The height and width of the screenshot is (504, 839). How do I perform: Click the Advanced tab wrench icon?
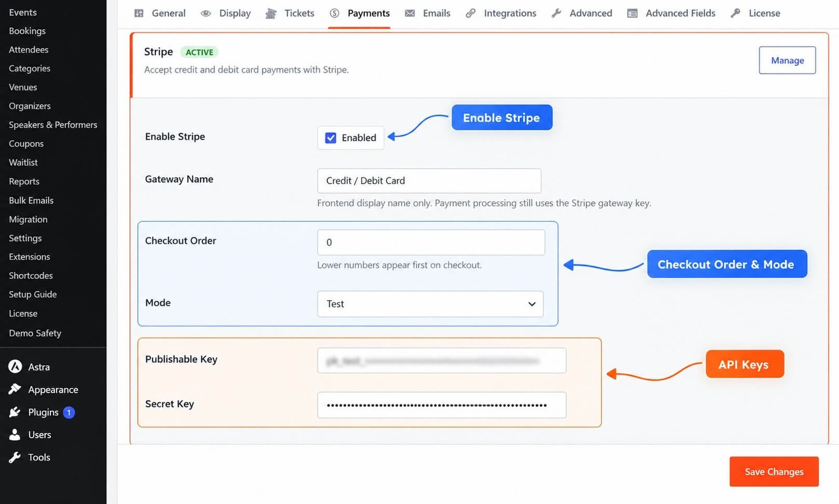click(x=556, y=13)
